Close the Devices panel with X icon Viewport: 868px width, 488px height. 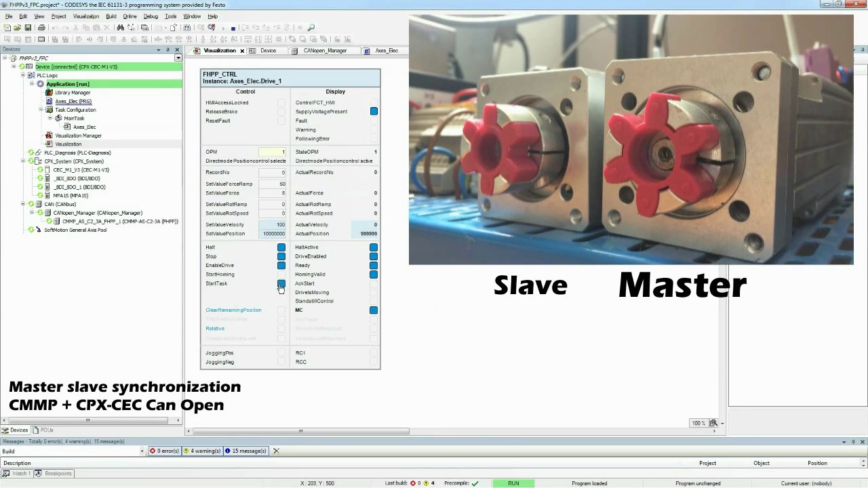pos(177,50)
